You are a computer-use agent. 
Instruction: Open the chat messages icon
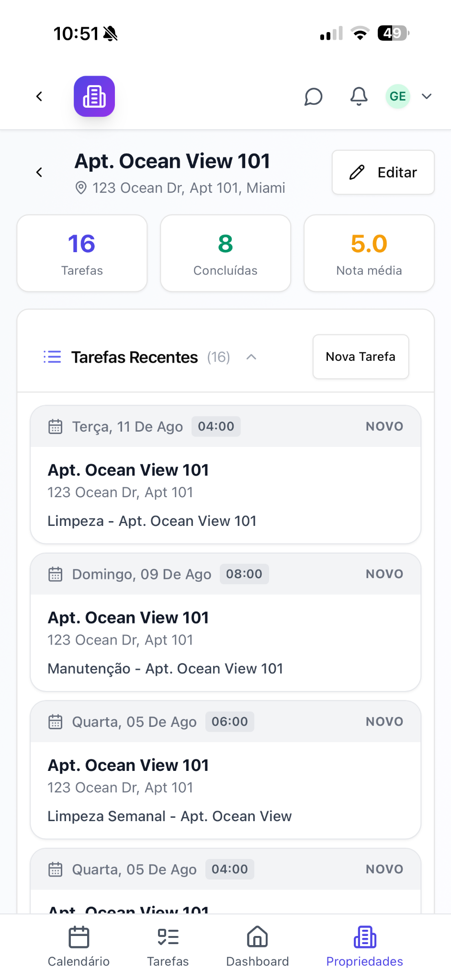[314, 96]
